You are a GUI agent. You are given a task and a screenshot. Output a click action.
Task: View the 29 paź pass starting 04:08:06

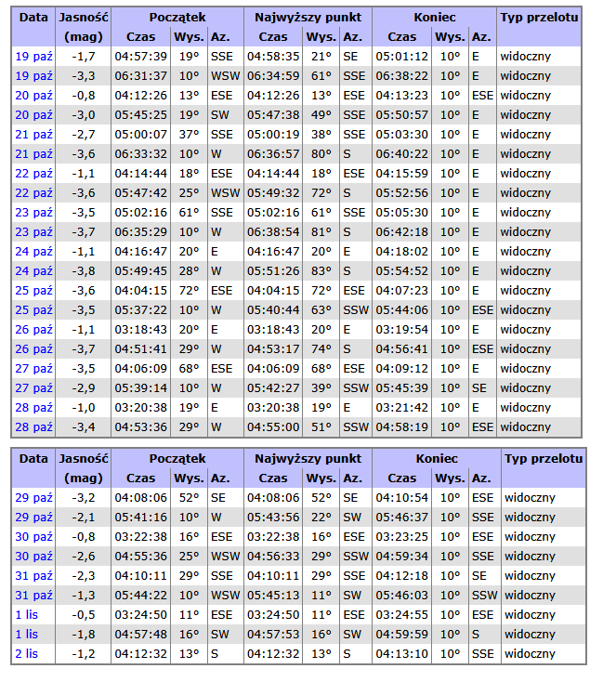pyautogui.click(x=33, y=497)
